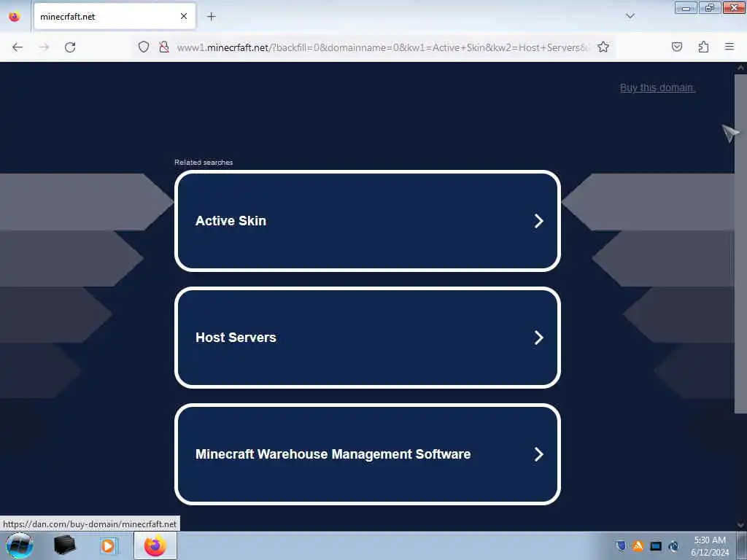
Task: Restore down the Firefox window
Action: 710,7
